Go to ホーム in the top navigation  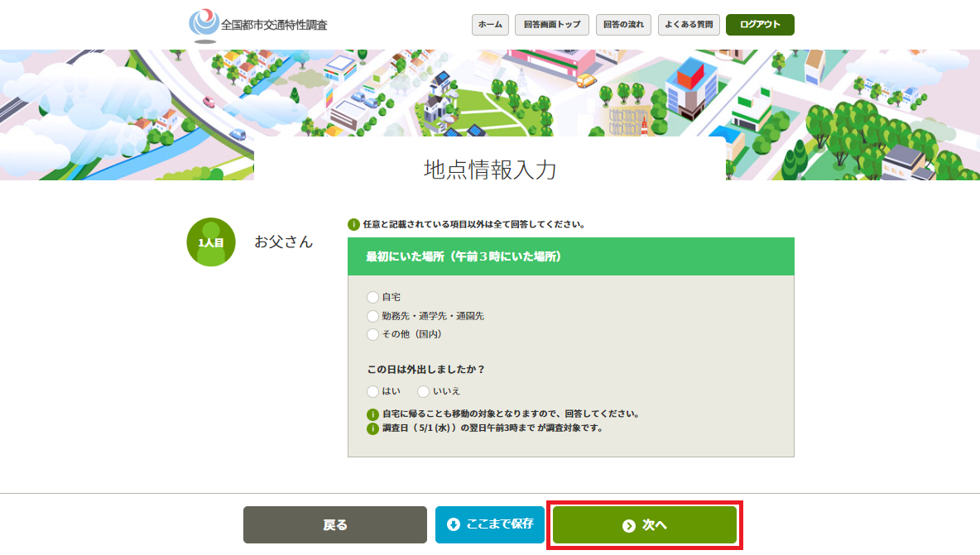(490, 25)
